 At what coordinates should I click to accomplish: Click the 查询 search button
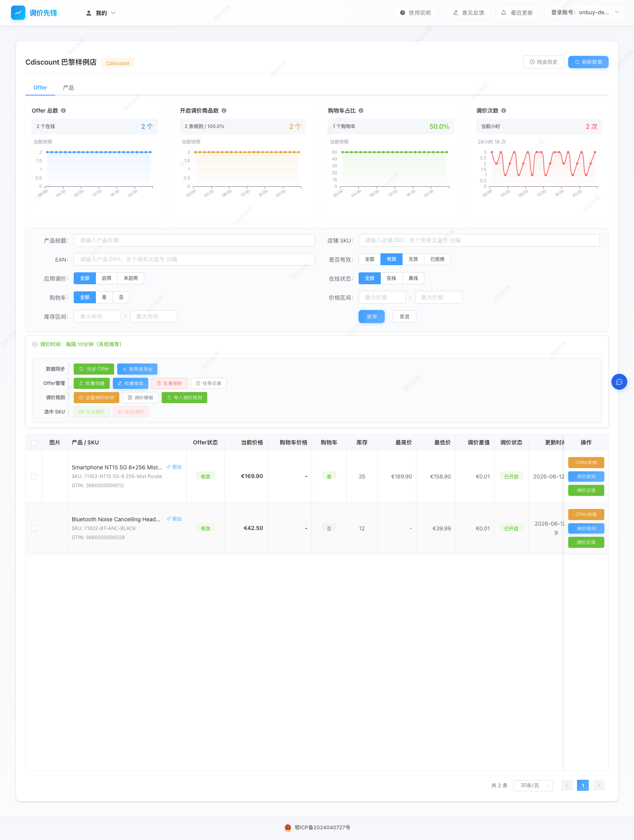pyautogui.click(x=372, y=316)
